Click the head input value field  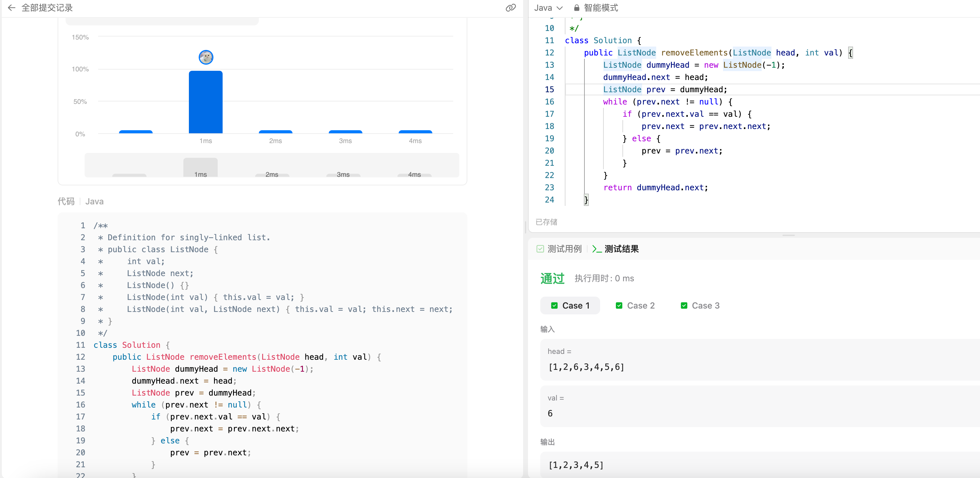(586, 367)
